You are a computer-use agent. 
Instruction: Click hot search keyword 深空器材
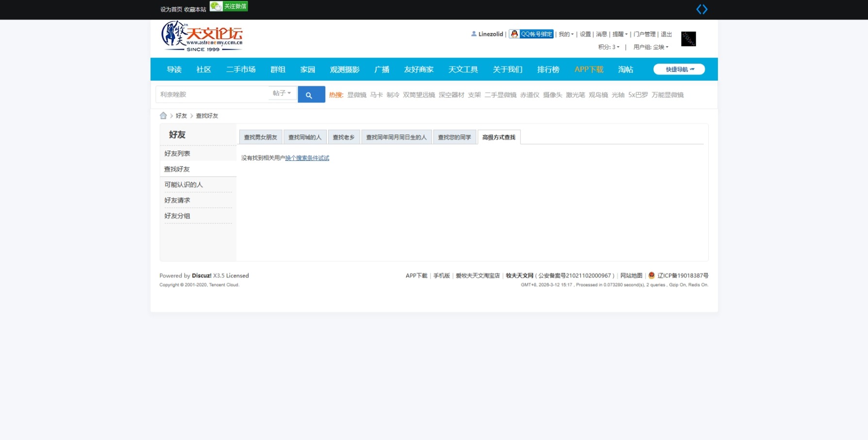(451, 94)
